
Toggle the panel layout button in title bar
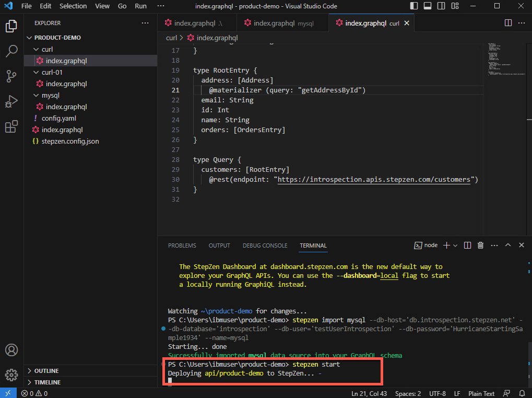coord(427,6)
